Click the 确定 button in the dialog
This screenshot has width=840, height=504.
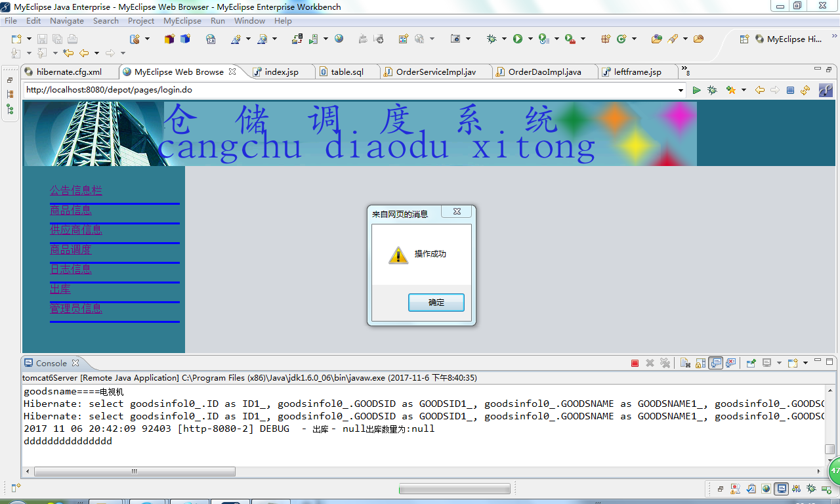[x=436, y=302]
